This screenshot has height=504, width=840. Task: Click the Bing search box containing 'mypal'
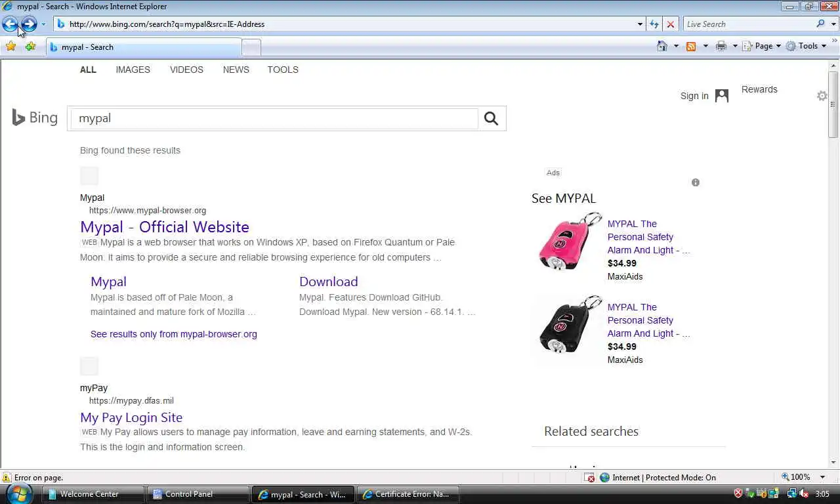point(274,118)
